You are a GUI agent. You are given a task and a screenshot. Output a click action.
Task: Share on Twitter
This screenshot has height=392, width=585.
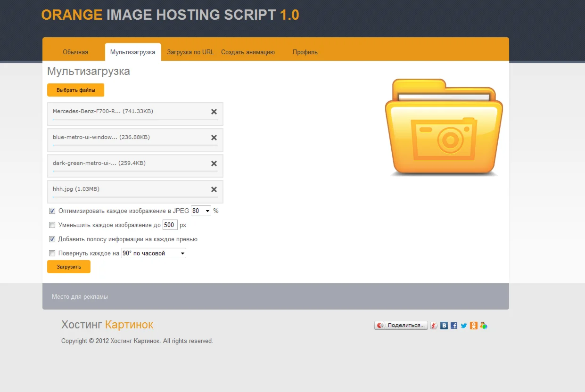coord(464,326)
